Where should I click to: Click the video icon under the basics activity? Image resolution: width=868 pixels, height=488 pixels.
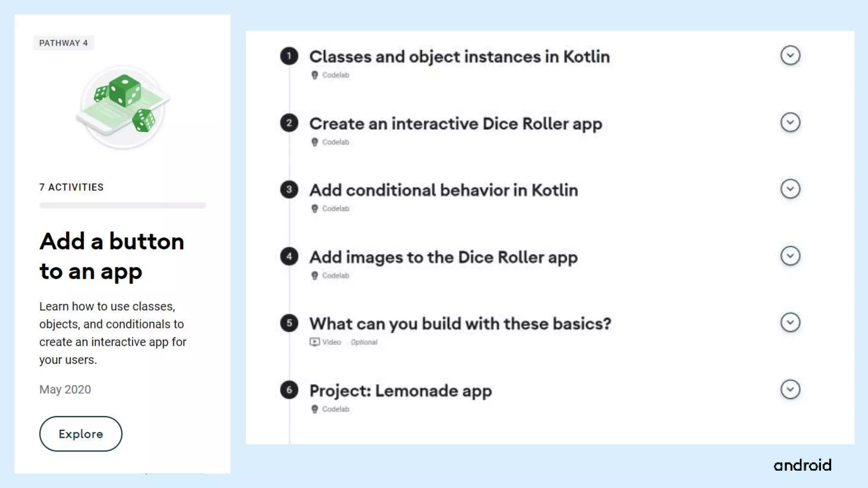[314, 342]
